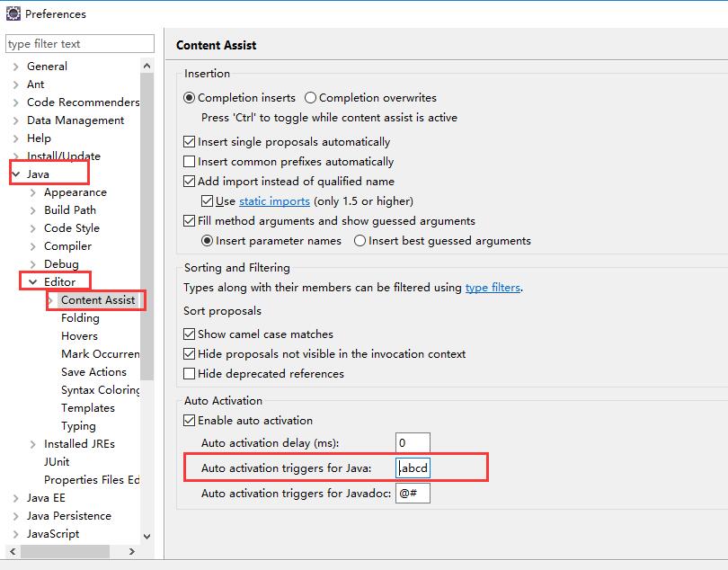Viewport: 728px width, 570px height.
Task: Click the Eclipse Preferences window icon
Action: point(13,13)
